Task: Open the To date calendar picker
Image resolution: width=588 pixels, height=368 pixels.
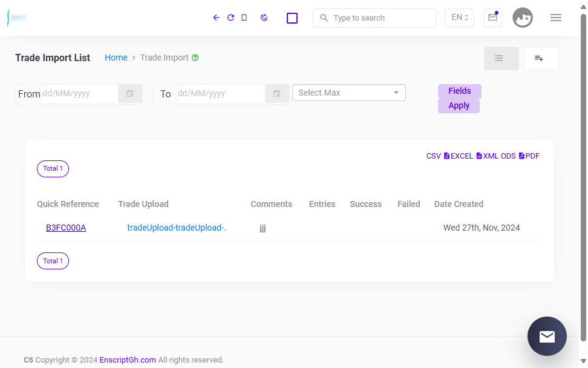Action: pos(276,94)
